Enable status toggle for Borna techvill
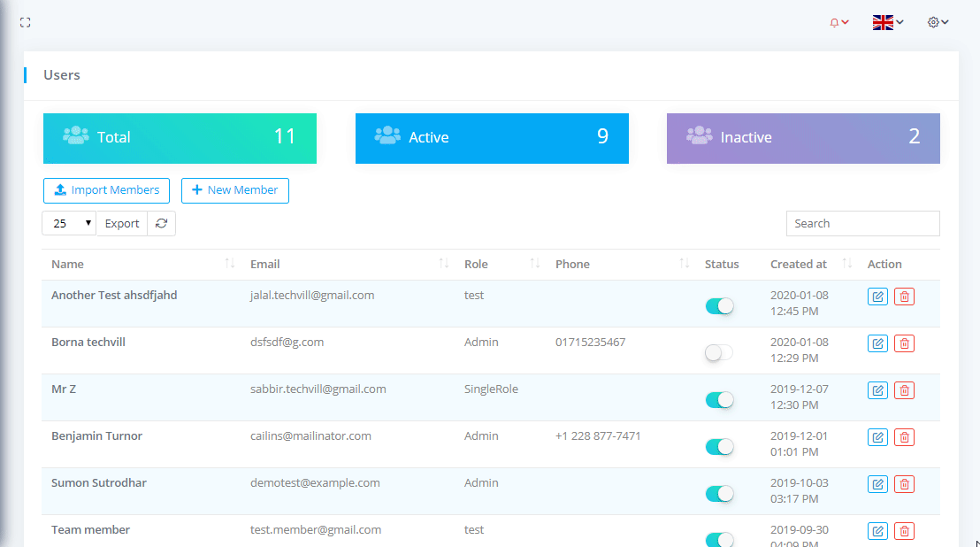980x547 pixels. point(719,353)
